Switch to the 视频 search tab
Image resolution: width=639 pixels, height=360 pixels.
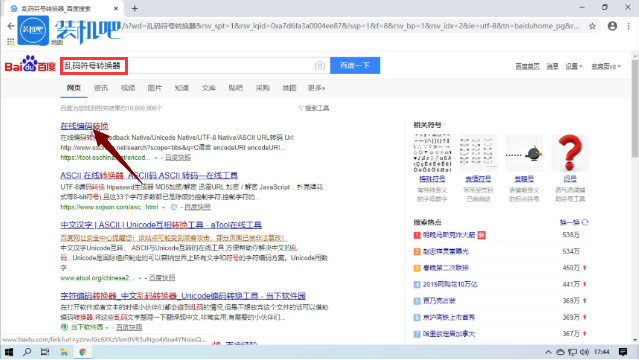[128, 88]
